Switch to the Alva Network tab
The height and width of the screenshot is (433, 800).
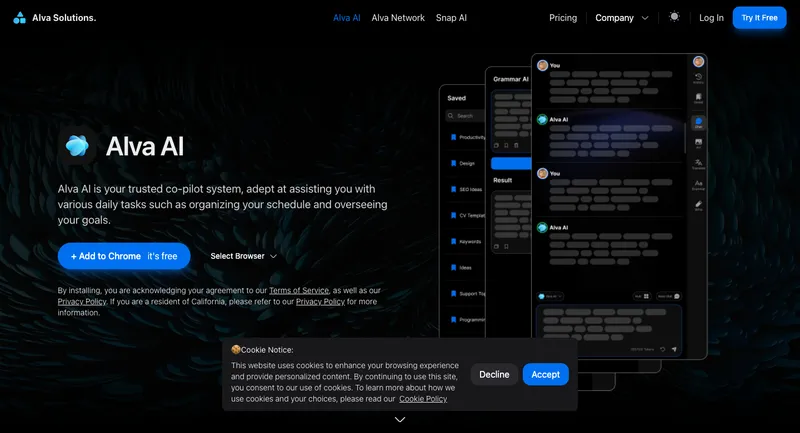point(398,18)
